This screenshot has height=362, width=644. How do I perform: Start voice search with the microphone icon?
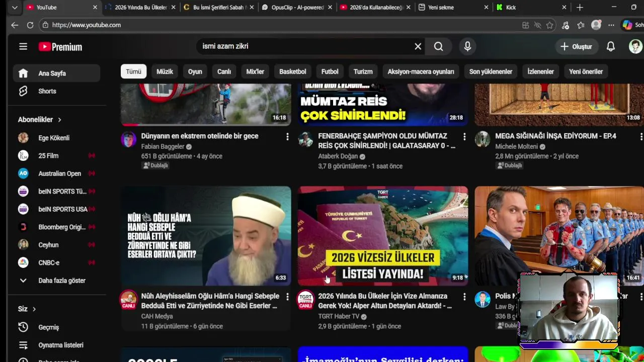click(x=467, y=46)
